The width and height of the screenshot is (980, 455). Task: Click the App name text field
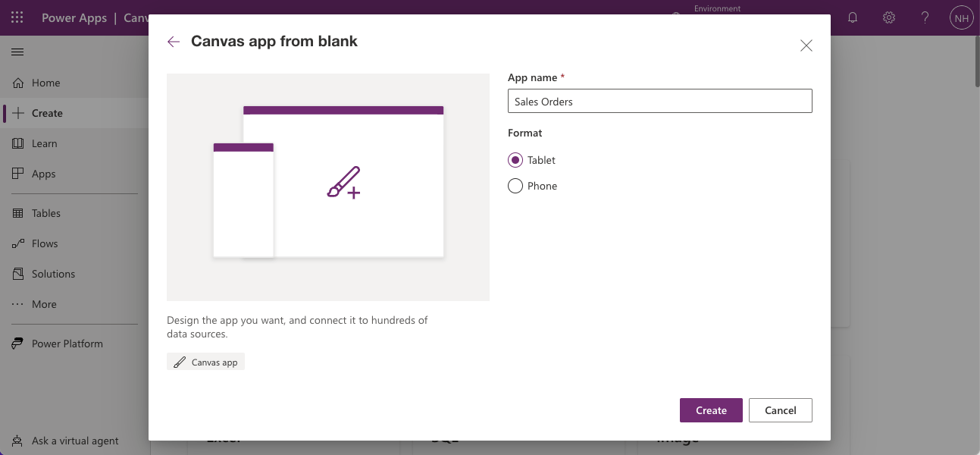(659, 102)
